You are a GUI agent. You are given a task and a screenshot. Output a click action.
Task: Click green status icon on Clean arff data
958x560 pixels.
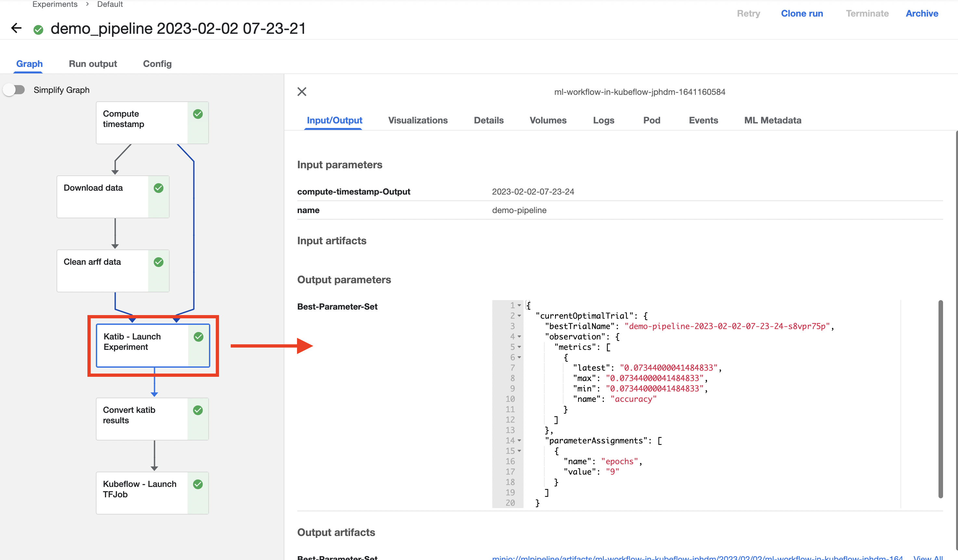tap(159, 262)
